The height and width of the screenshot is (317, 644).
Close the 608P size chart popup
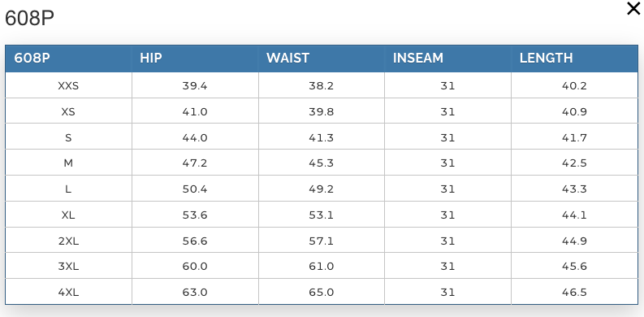click(x=633, y=9)
